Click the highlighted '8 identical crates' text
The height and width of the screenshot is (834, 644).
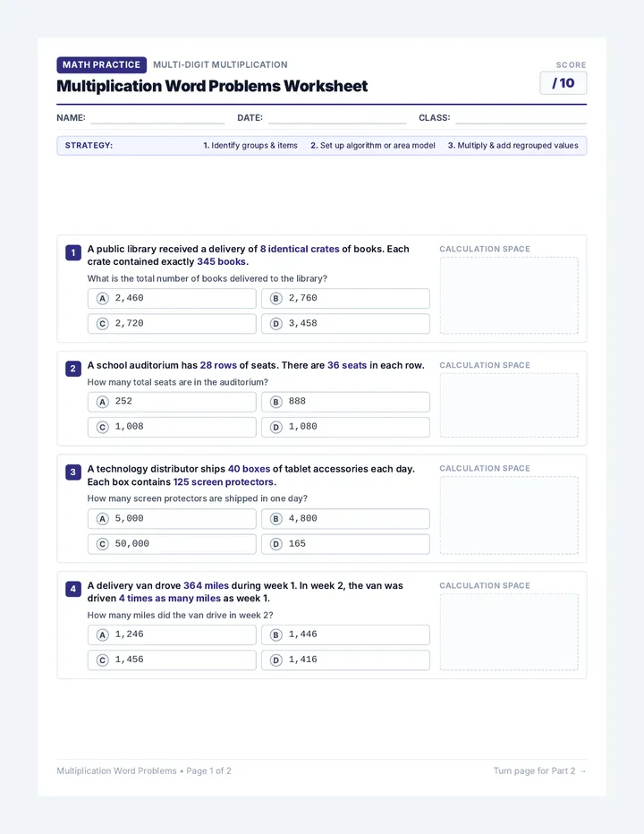click(x=300, y=249)
